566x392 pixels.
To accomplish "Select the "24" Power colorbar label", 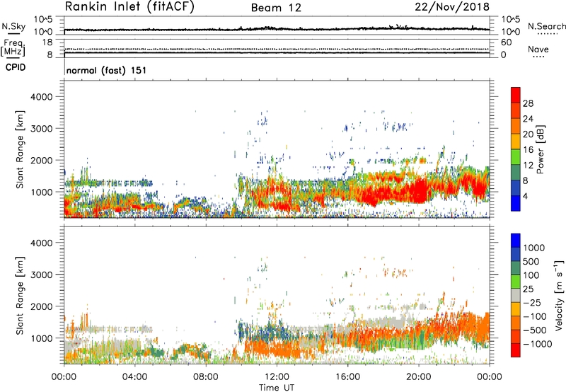I will (528, 119).
